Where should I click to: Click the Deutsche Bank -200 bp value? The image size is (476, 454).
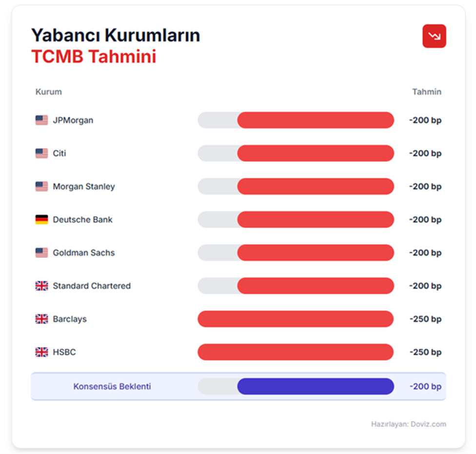point(425,220)
